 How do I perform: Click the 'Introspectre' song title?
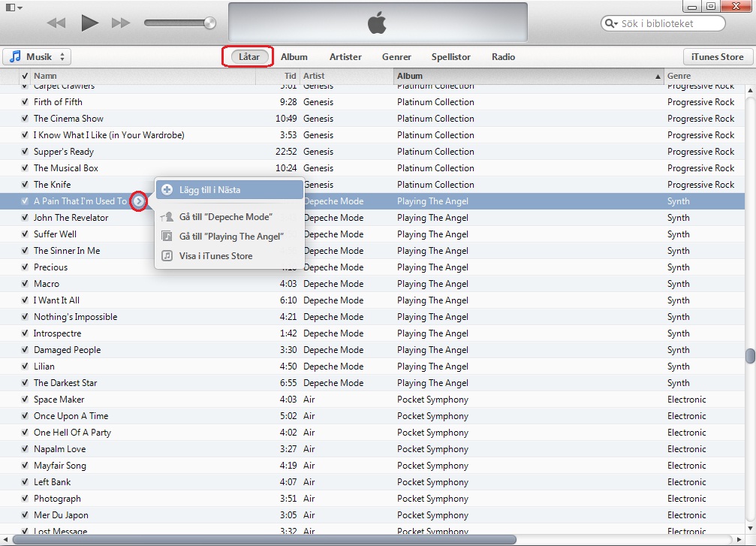point(57,333)
